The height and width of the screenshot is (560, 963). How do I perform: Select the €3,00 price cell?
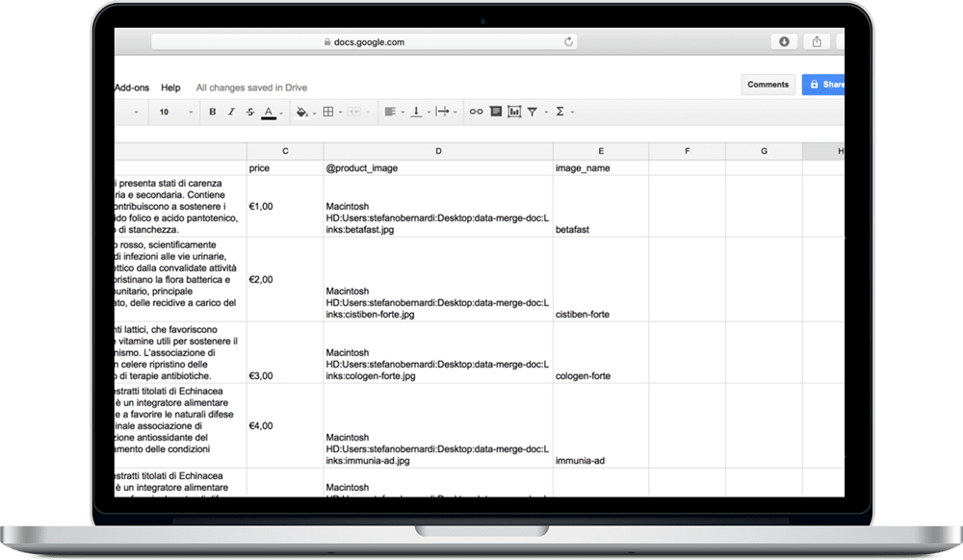[x=285, y=353]
